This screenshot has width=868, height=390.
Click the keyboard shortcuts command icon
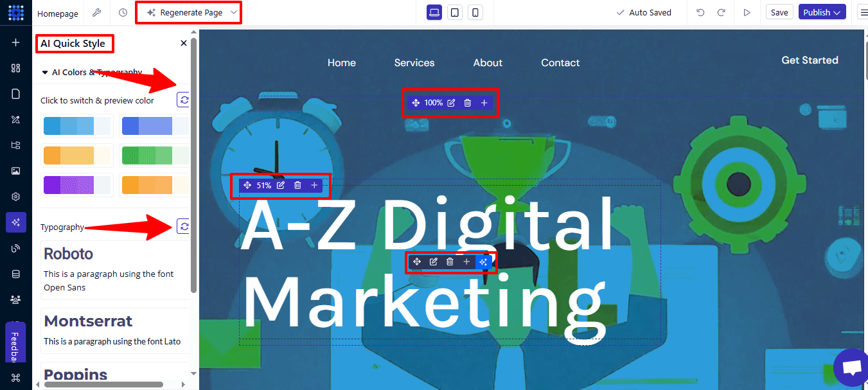[16, 377]
